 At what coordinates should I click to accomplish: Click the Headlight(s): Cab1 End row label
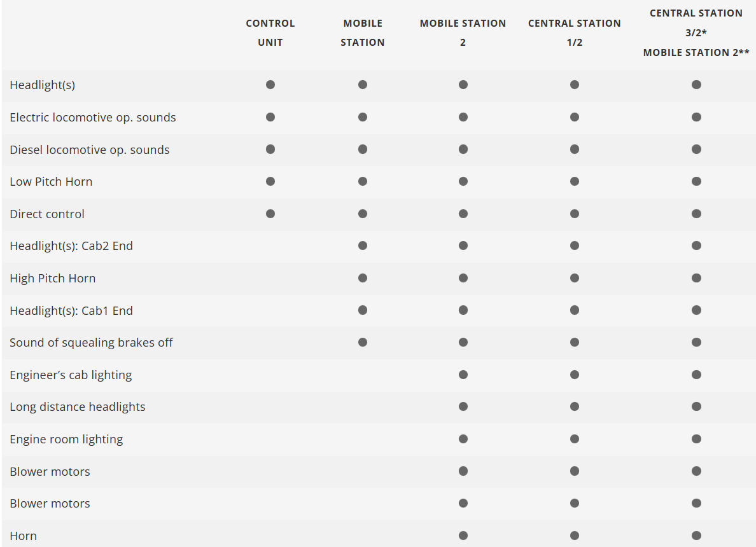pos(71,310)
